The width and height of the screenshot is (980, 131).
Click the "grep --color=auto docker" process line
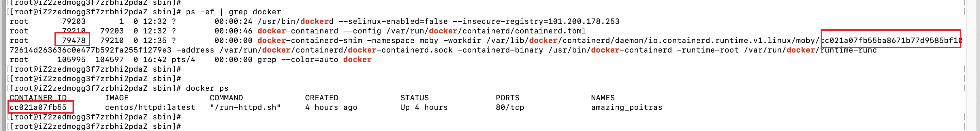click(190, 59)
